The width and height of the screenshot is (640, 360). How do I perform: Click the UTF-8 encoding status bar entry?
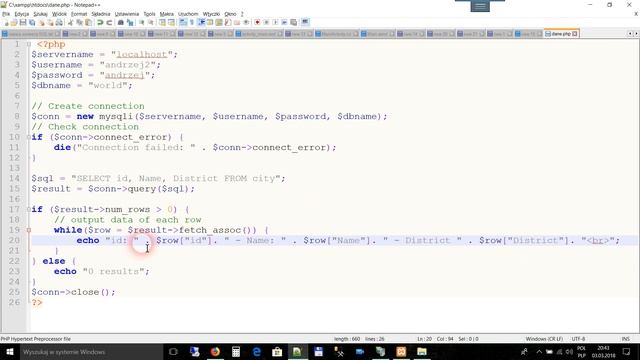point(578,339)
